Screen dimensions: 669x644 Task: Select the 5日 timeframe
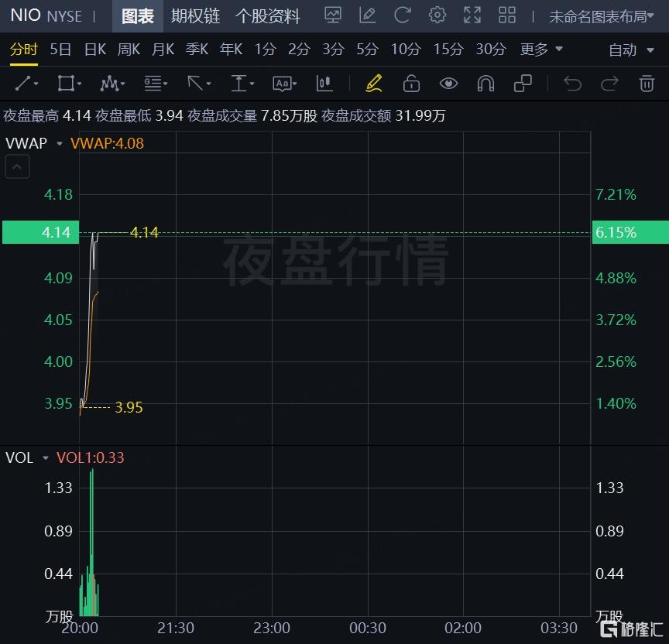tap(60, 49)
